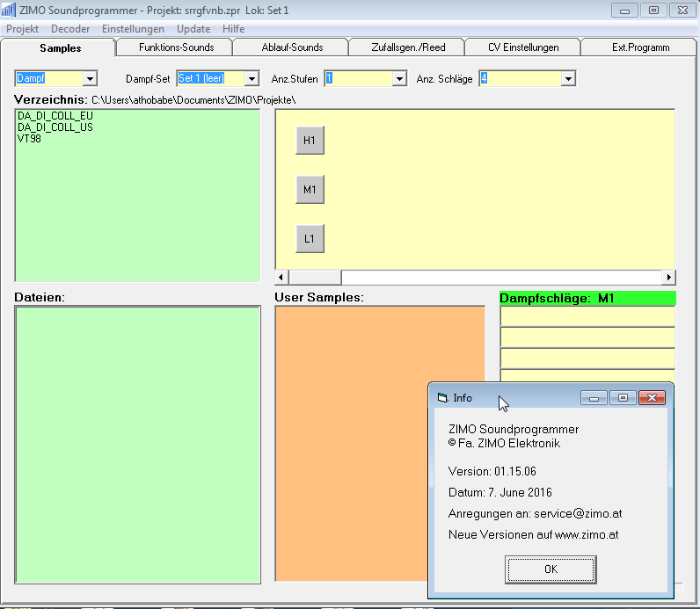The width and height of the screenshot is (700, 609).
Task: Minimize the ZIMO Soundprogrammer window
Action: (x=624, y=11)
